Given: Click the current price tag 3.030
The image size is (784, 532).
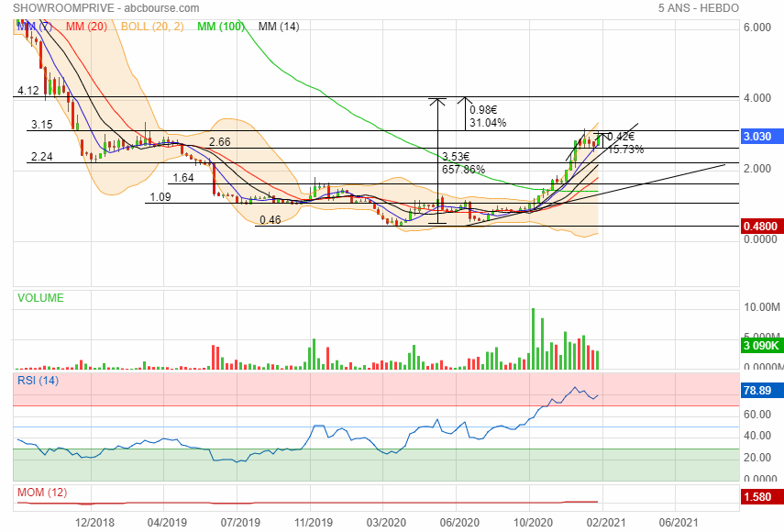Looking at the screenshot, I should (x=761, y=137).
